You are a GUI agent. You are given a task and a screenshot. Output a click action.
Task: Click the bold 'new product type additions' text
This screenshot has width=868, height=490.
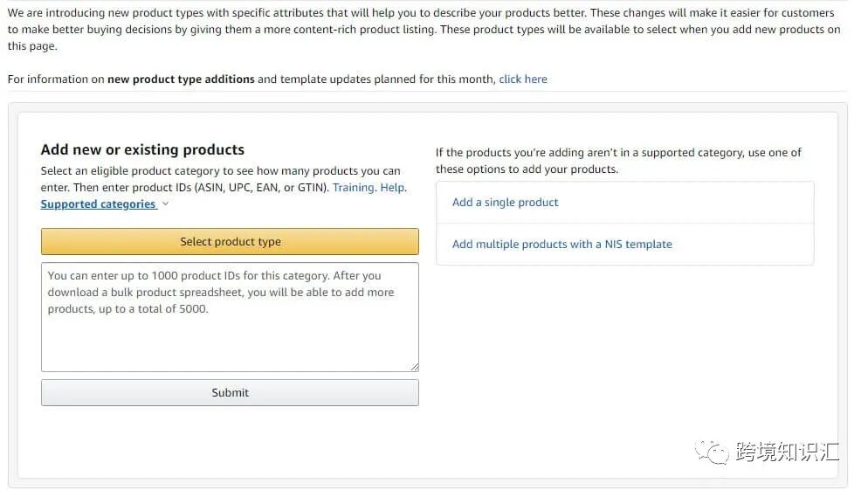(x=181, y=79)
